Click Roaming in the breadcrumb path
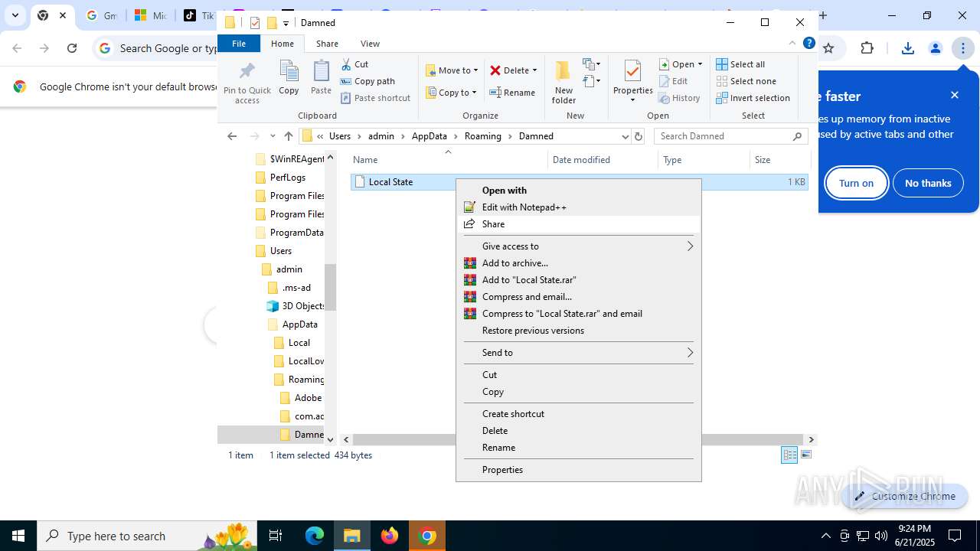Screen dimensions: 980x551 click(x=482, y=136)
